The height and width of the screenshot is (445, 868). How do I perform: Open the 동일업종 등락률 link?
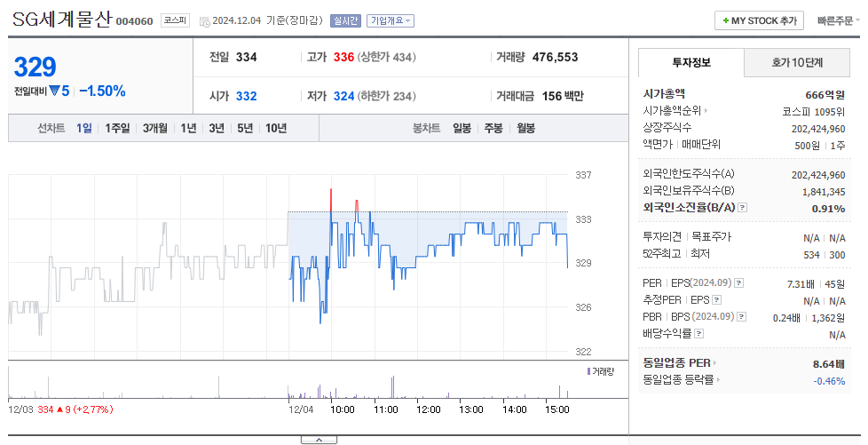click(x=678, y=379)
